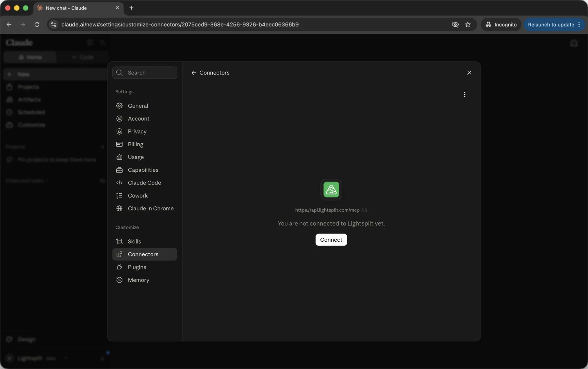The image size is (588, 369).
Task: Open the connector three-dot options menu
Action: point(464,94)
